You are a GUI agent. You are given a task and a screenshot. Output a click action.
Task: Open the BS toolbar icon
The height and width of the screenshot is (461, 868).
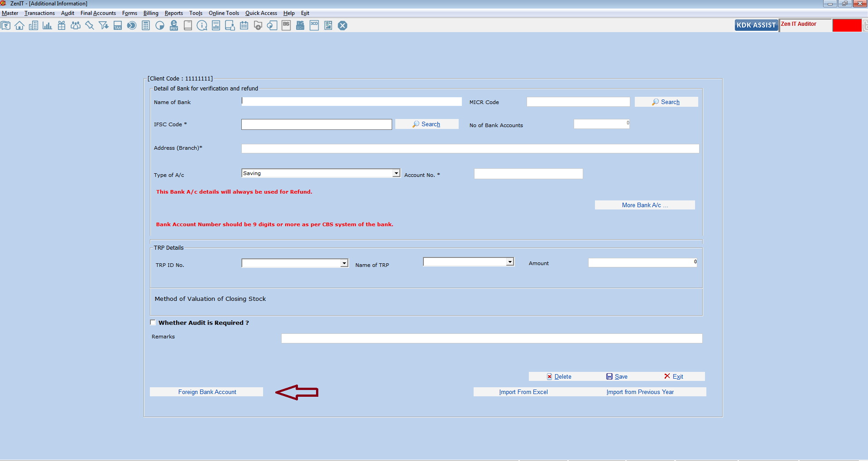[x=286, y=26]
